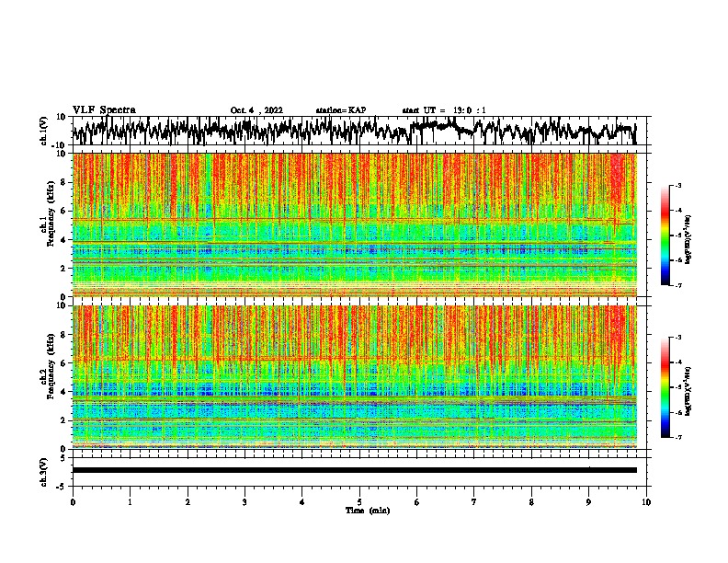Click the ch.3(V) axis label
This screenshot has height=563, width=728.
[43, 472]
